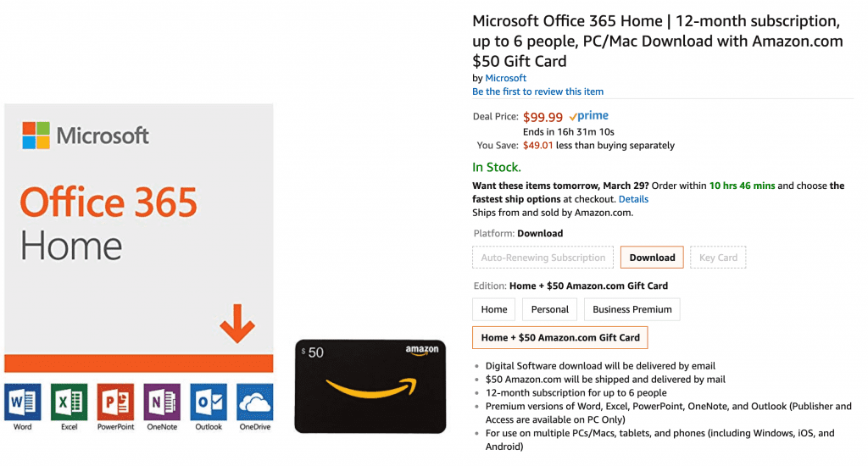This screenshot has width=868, height=466.
Task: Click the Word app icon
Action: point(23,402)
